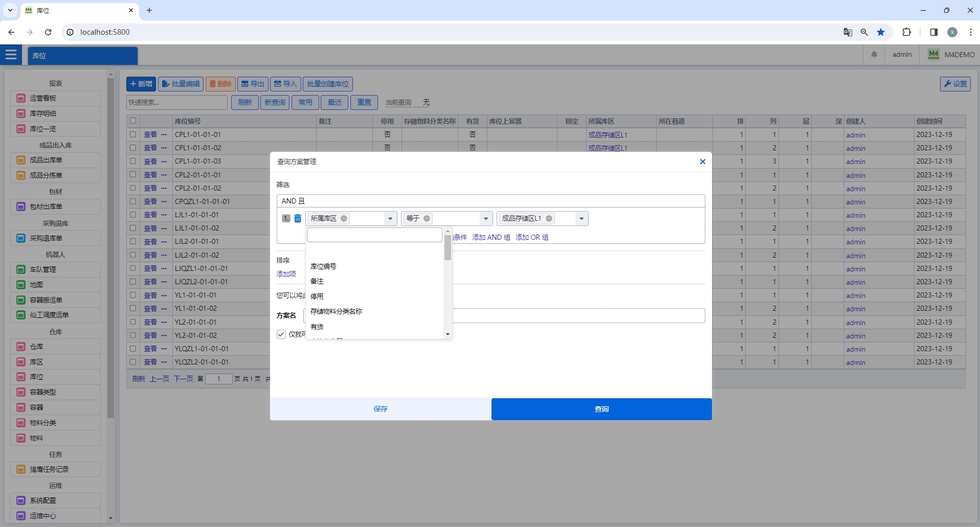Toggle the select-all checkbox in table header
The height and width of the screenshot is (527, 980).
133,121
